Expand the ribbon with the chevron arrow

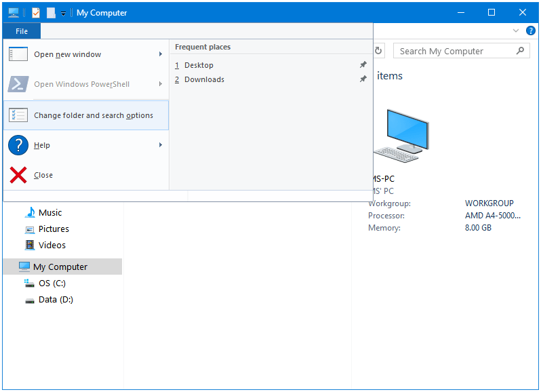coord(516,31)
